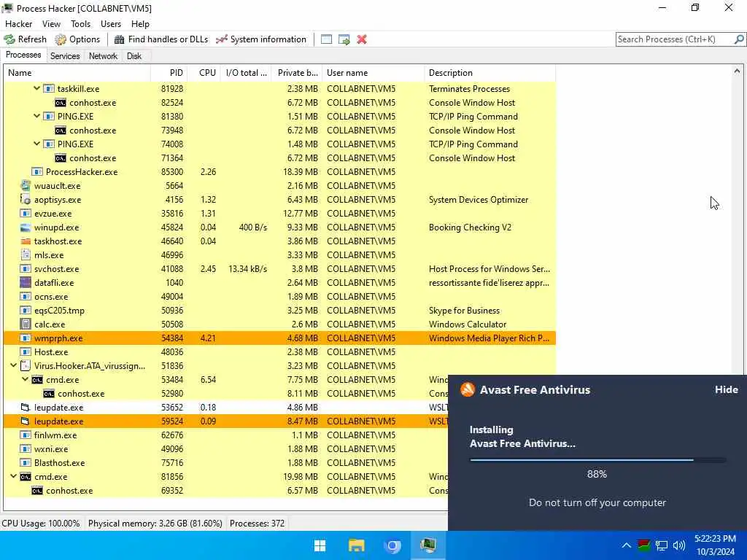This screenshot has width=747, height=560.
Task: Open Find handles or DLLs
Action: pyautogui.click(x=161, y=39)
